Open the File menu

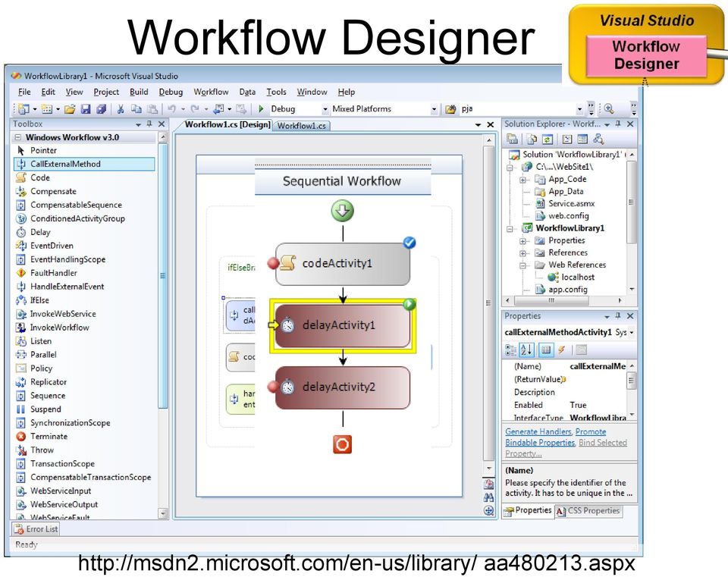(24, 92)
